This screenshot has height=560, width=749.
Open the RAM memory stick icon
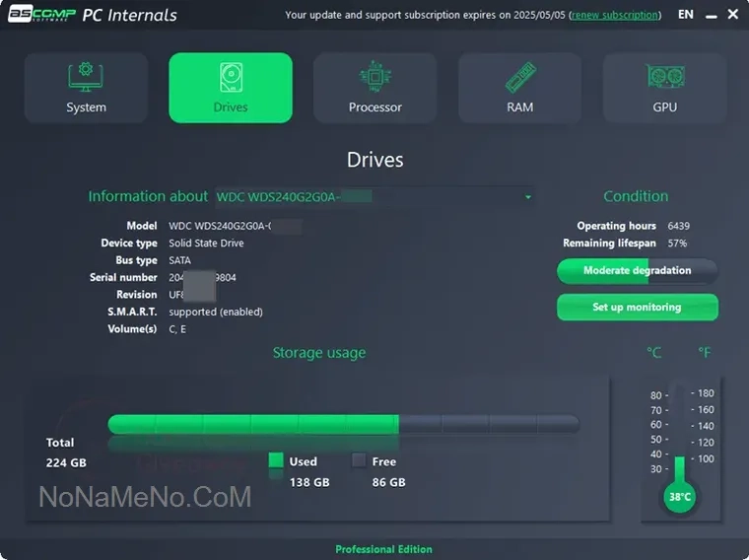519,77
